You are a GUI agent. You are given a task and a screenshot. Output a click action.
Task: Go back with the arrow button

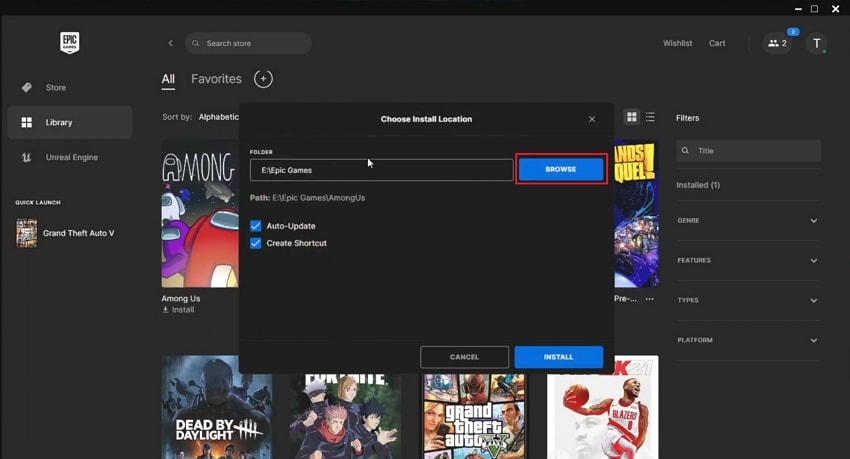(170, 43)
